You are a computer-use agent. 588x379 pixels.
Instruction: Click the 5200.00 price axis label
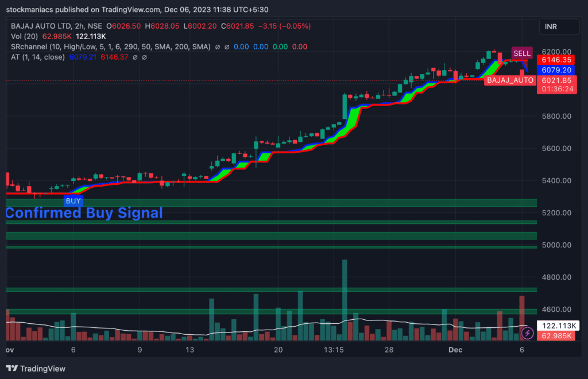click(x=556, y=213)
